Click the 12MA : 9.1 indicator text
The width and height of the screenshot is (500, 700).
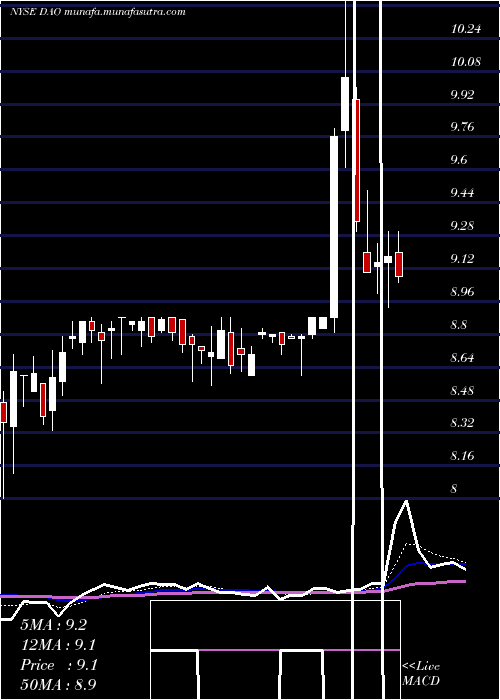pos(58,645)
